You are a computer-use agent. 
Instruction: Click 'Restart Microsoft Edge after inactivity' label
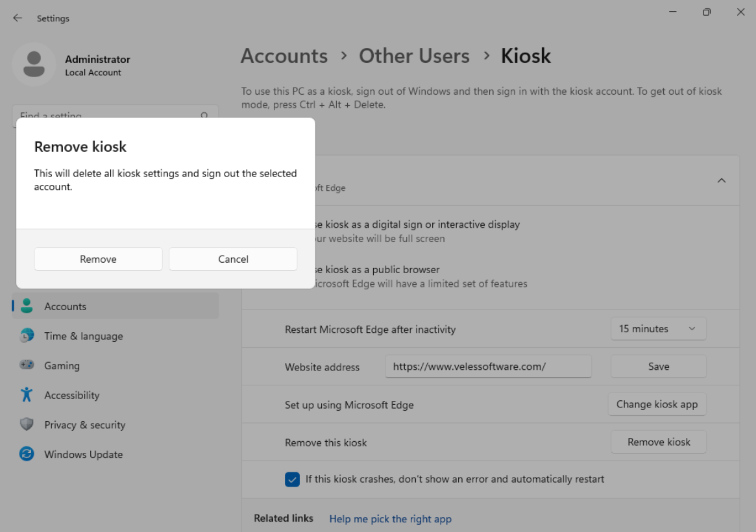pos(371,330)
